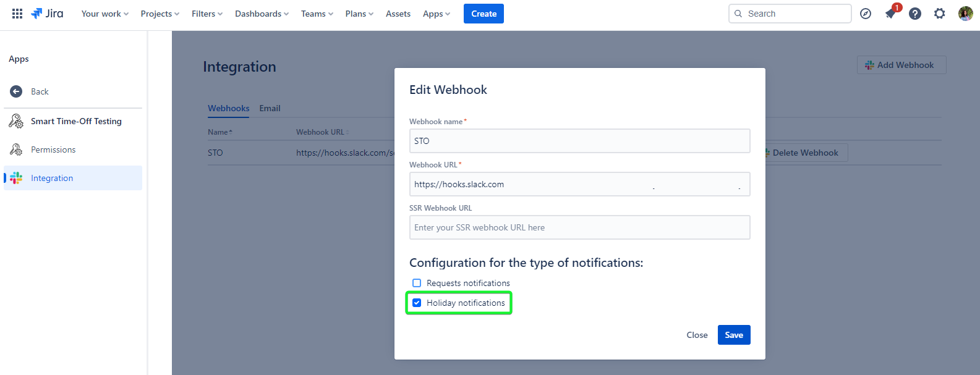Expand the Your work dropdown
This screenshot has height=375, width=980.
(104, 14)
